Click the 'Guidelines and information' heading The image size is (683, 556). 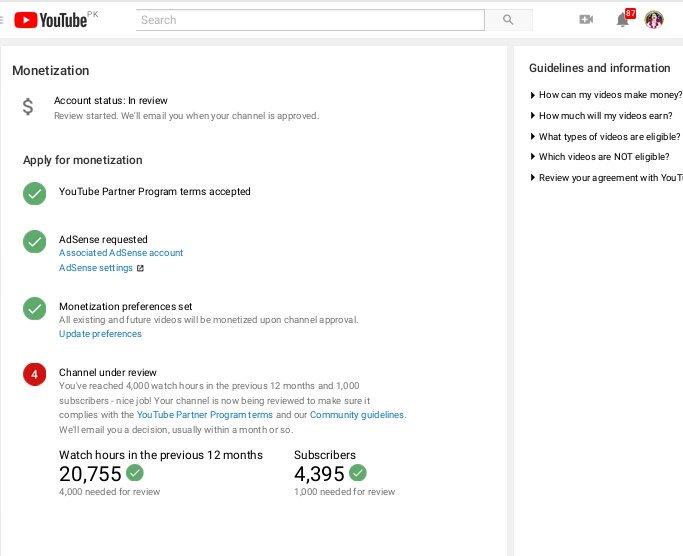600,68
